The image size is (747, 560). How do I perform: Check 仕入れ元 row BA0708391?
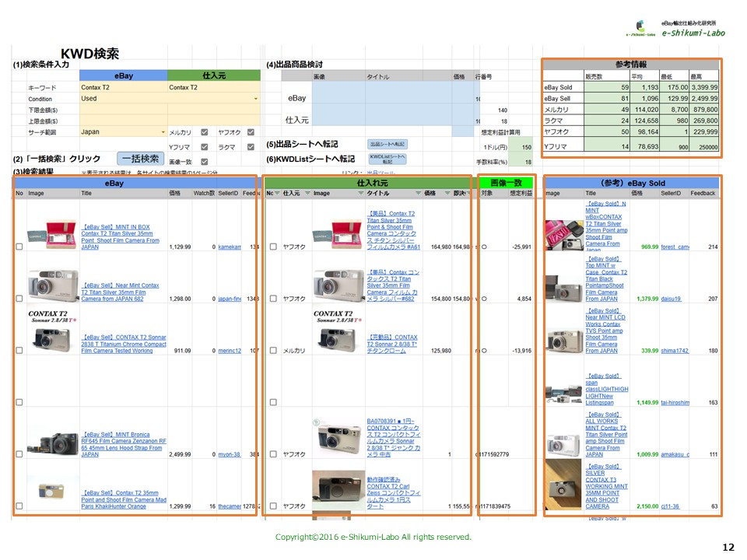[273, 454]
